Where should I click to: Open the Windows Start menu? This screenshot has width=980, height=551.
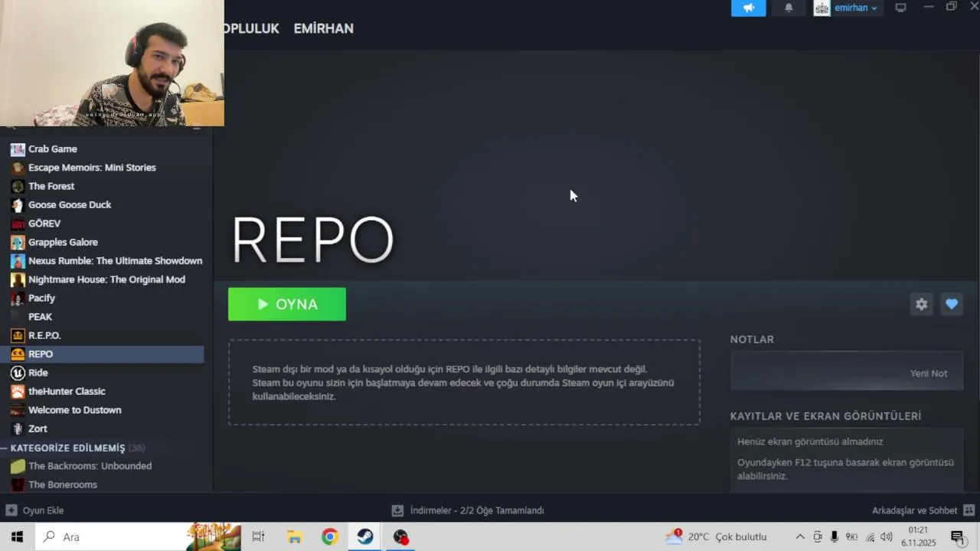point(17,537)
